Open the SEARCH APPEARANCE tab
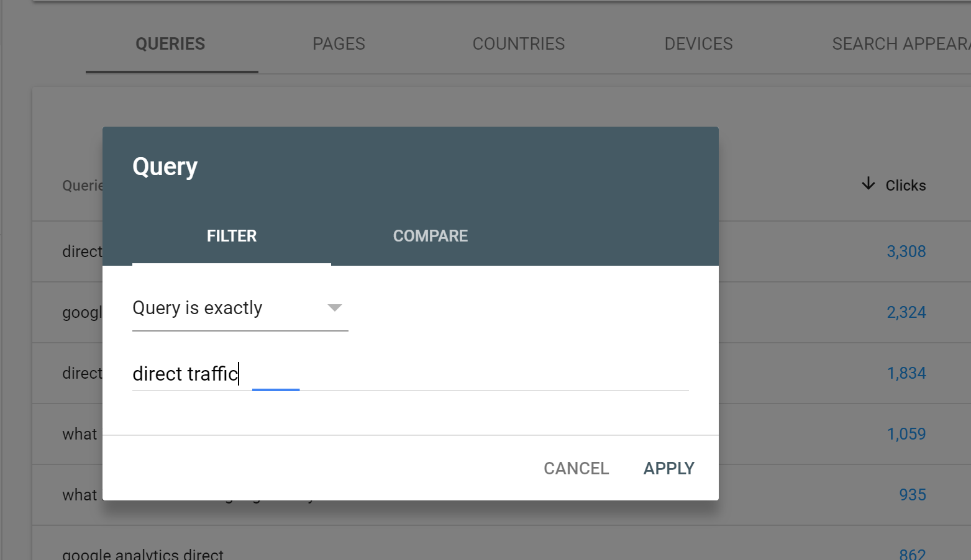 click(x=900, y=44)
